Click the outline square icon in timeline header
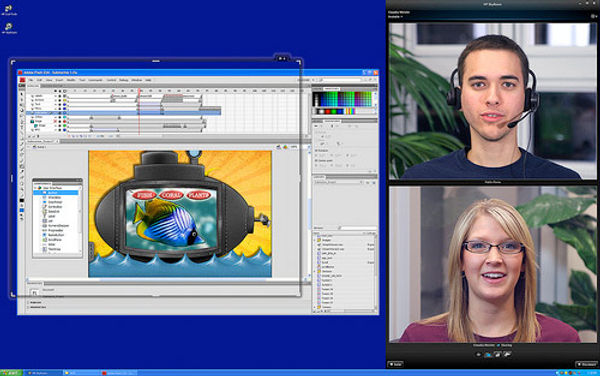This screenshot has width=600, height=376. [65, 91]
